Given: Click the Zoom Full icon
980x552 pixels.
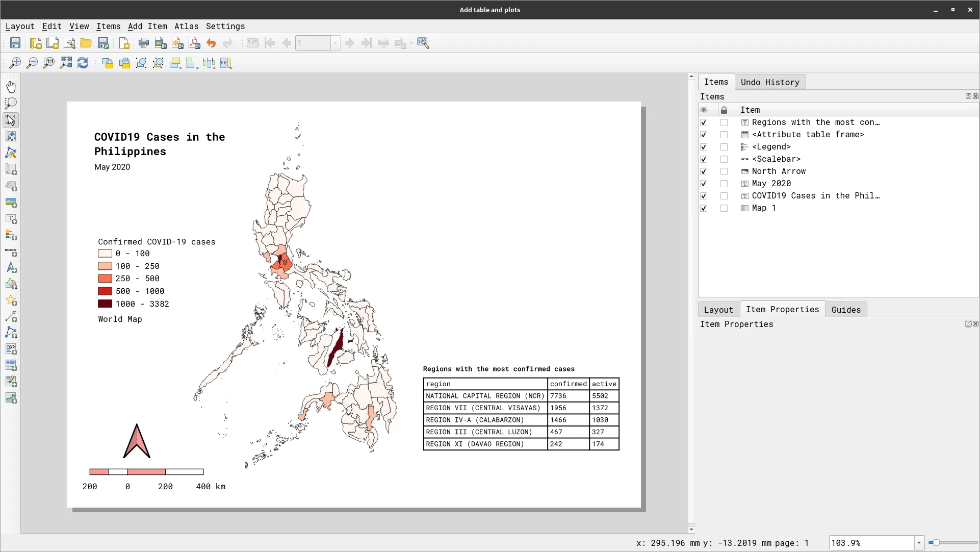Looking at the screenshot, I should 66,63.
